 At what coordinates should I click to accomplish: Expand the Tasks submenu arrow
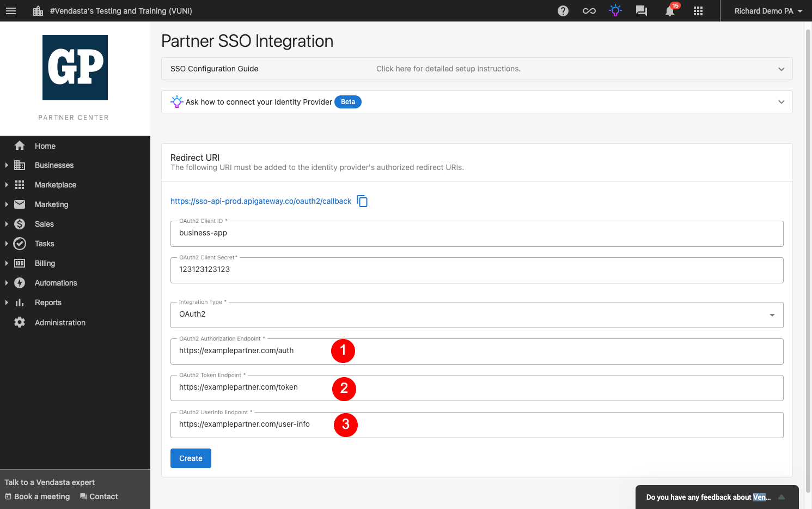7,244
